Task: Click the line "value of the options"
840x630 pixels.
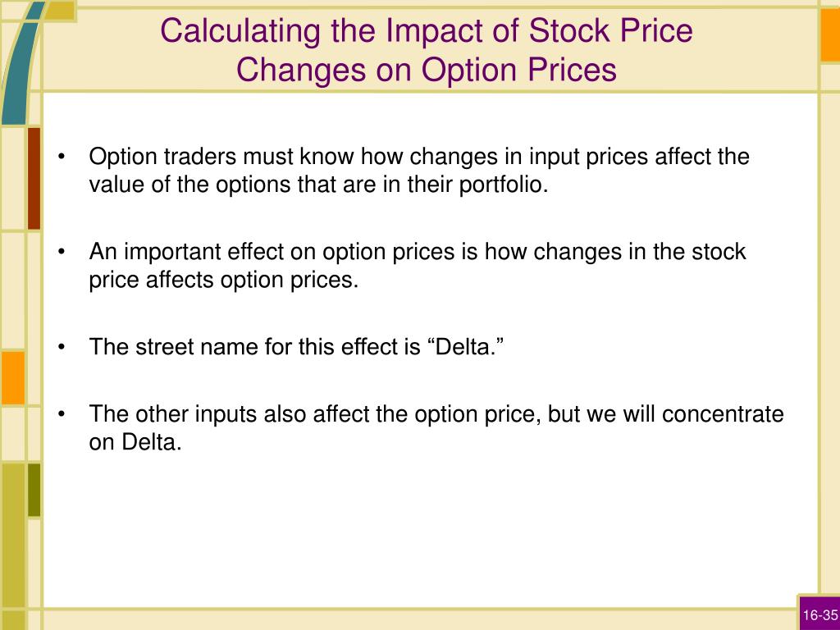Action: click(x=319, y=185)
